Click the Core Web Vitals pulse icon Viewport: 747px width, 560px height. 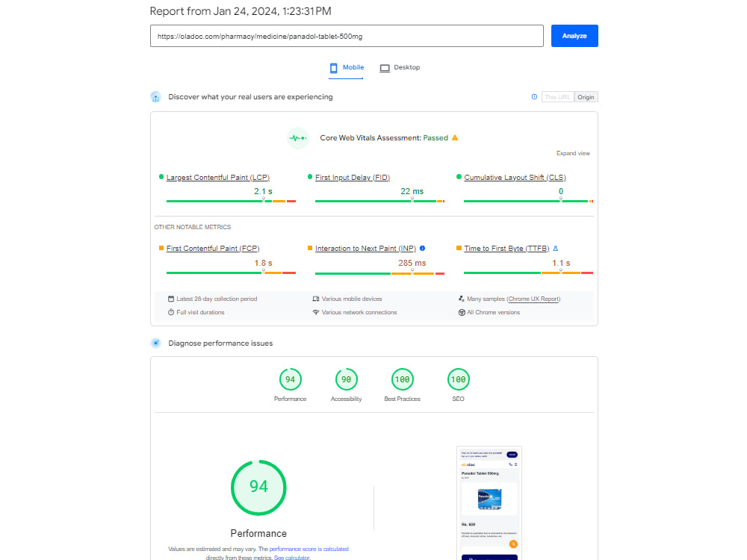coord(298,138)
